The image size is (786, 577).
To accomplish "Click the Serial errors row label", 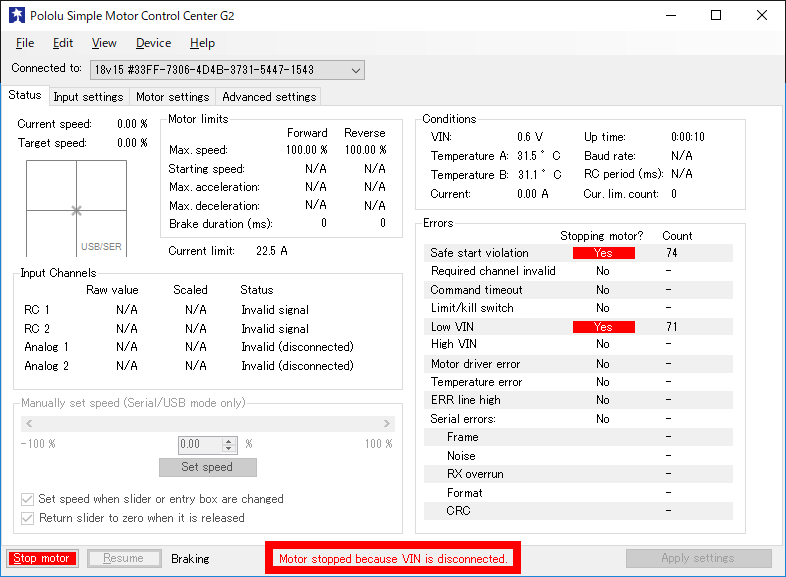I will pos(463,419).
